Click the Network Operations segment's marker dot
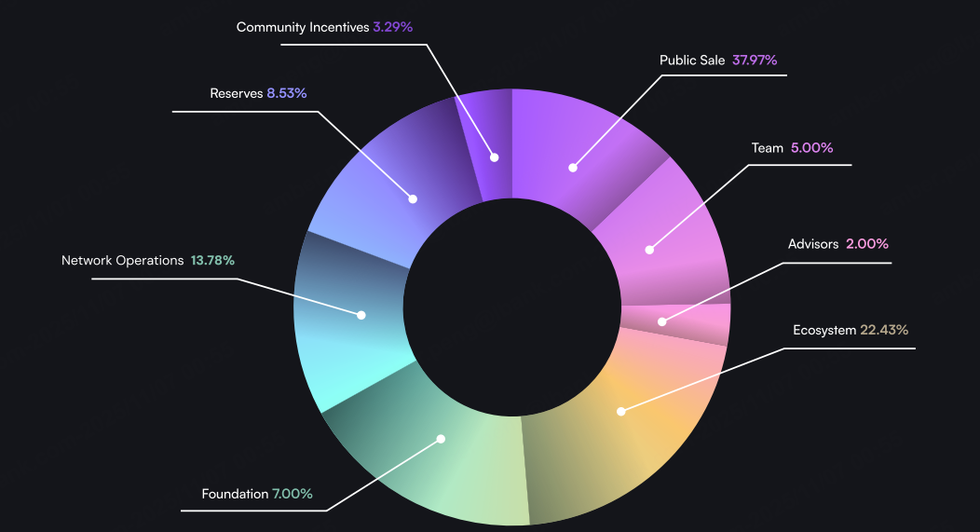The width and height of the screenshot is (980, 532). 361,315
